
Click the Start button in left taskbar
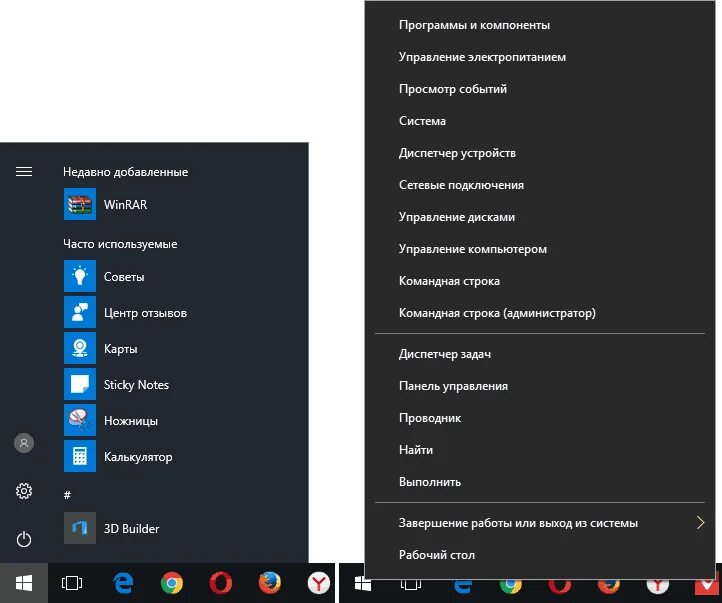[24, 583]
